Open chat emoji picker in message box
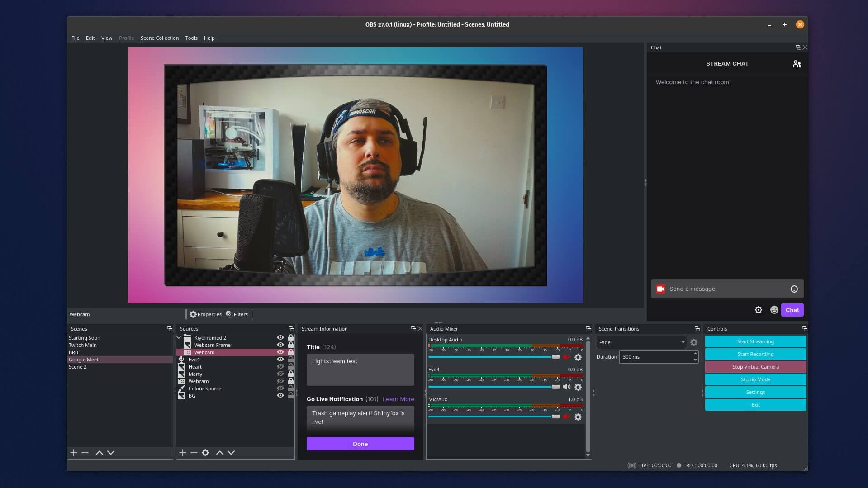This screenshot has width=868, height=488. point(794,289)
